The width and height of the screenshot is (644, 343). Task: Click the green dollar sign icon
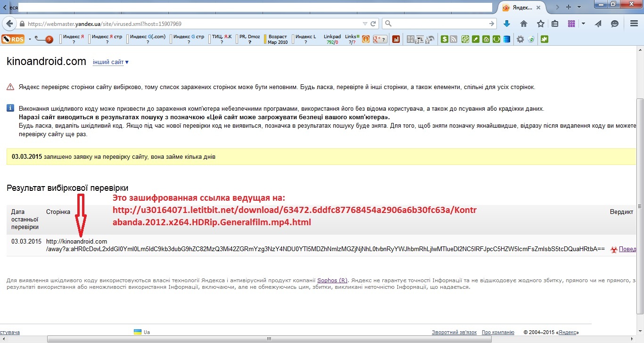coord(444,40)
